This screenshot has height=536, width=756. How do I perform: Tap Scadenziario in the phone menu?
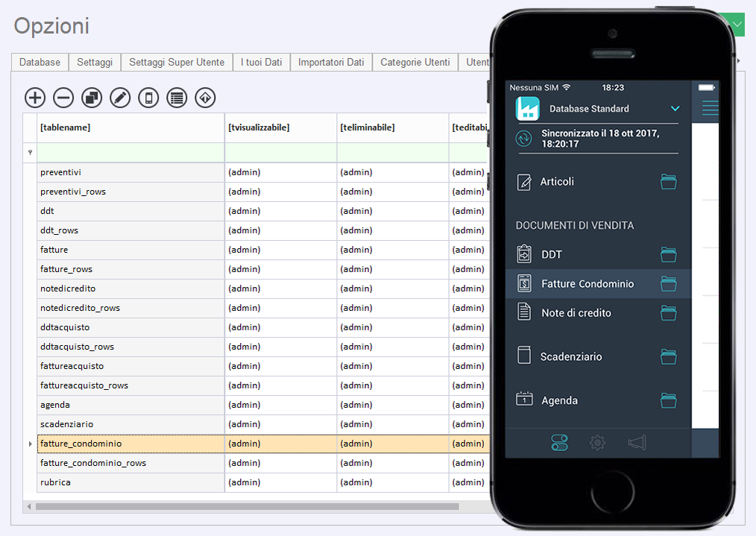(x=571, y=356)
